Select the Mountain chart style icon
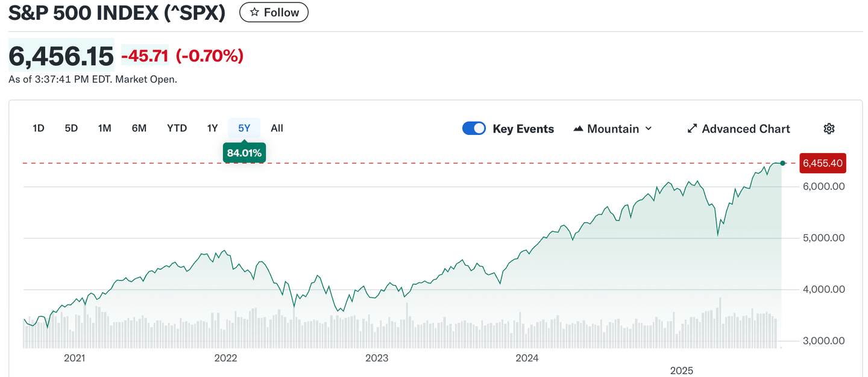 pos(579,128)
